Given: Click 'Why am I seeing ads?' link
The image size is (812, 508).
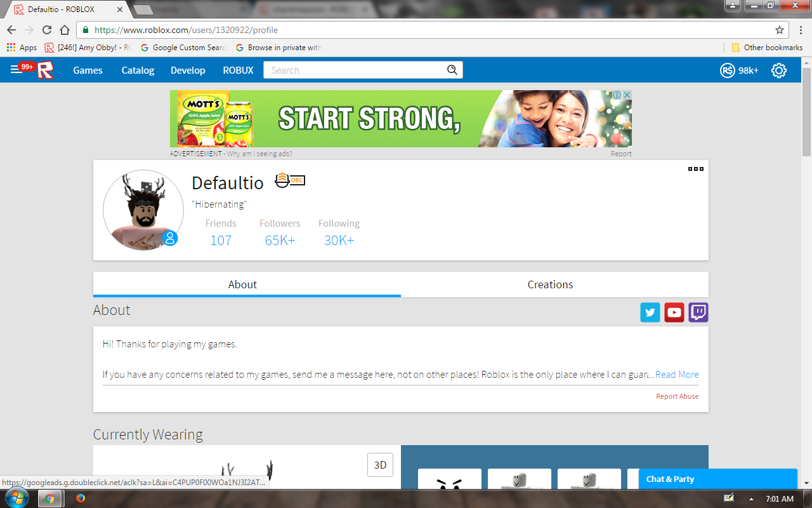Looking at the screenshot, I should point(259,154).
